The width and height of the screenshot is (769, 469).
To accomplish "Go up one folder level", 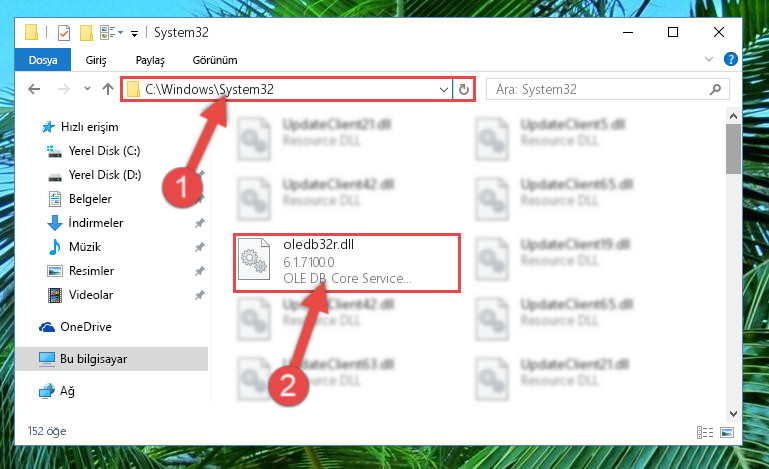I will pos(108,89).
